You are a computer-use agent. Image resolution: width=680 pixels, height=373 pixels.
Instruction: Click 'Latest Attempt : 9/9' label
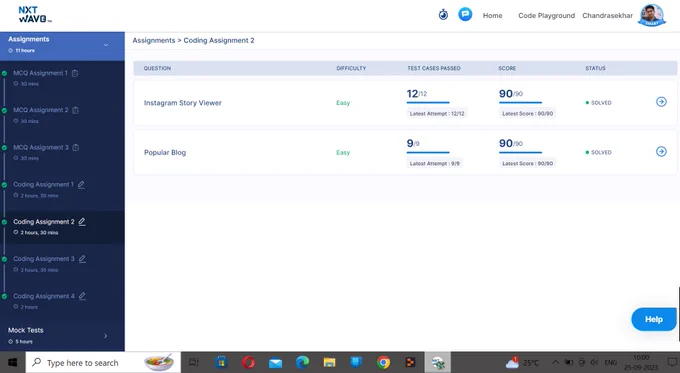pyautogui.click(x=435, y=164)
